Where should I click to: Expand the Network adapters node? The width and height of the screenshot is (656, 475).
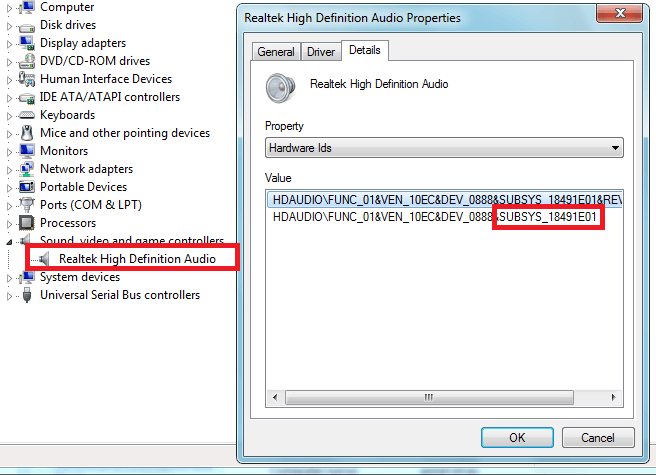click(9, 169)
